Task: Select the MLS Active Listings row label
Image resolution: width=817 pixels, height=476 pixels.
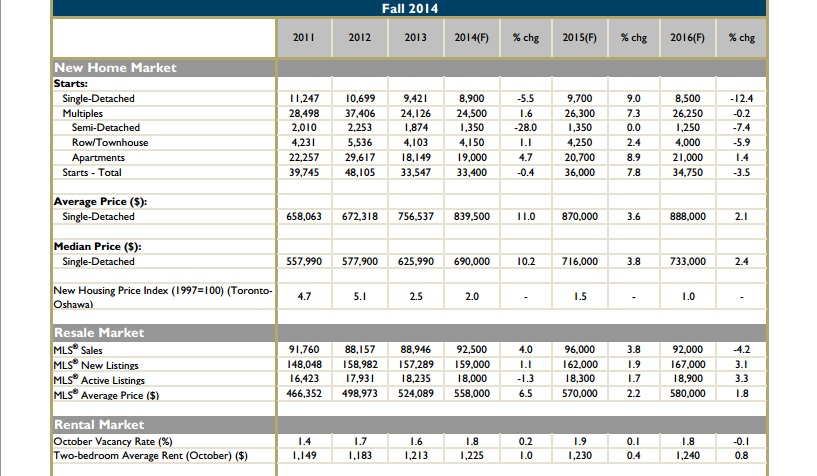Action: 99,380
